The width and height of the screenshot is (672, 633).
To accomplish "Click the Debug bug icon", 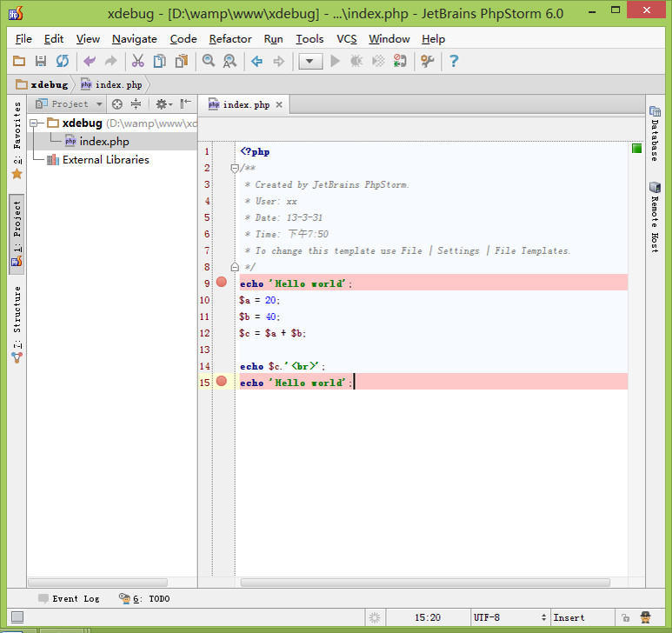I will pyautogui.click(x=356, y=61).
